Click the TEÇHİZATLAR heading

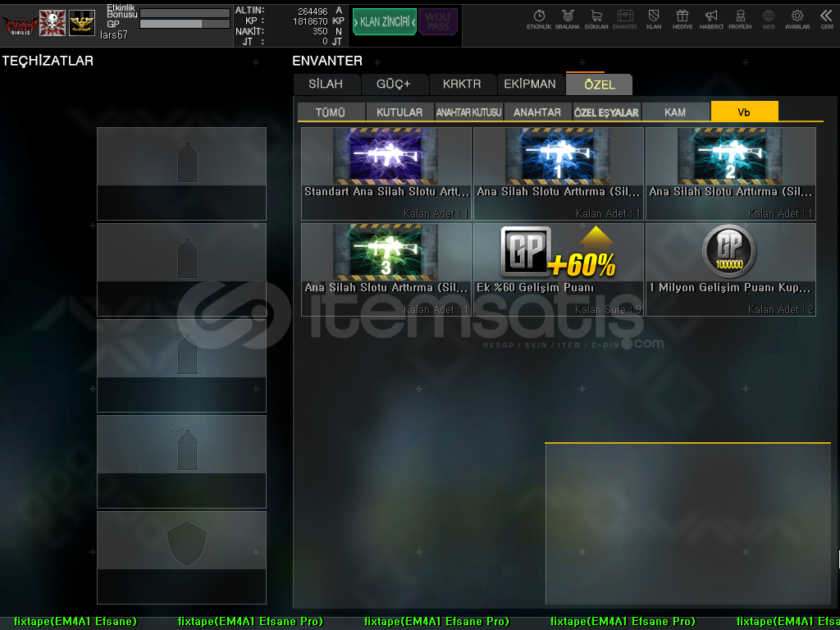48,61
